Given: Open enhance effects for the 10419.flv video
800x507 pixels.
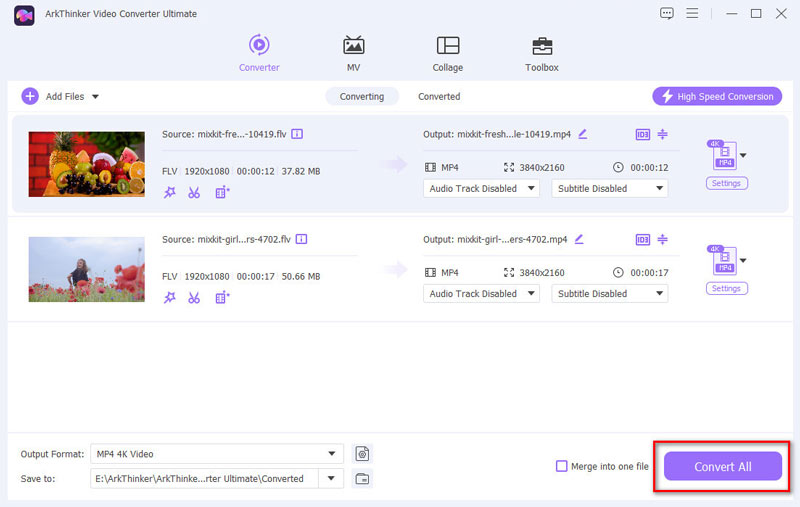Looking at the screenshot, I should 169,192.
